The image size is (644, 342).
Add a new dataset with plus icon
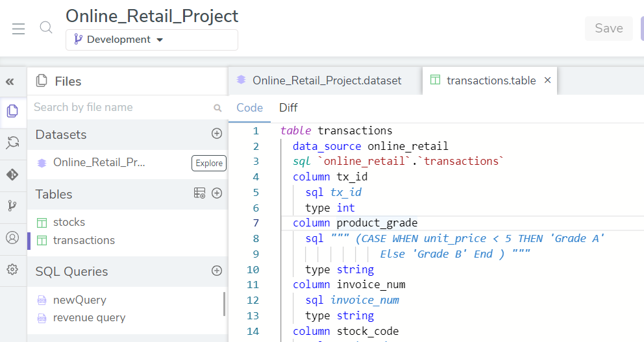[x=217, y=134]
